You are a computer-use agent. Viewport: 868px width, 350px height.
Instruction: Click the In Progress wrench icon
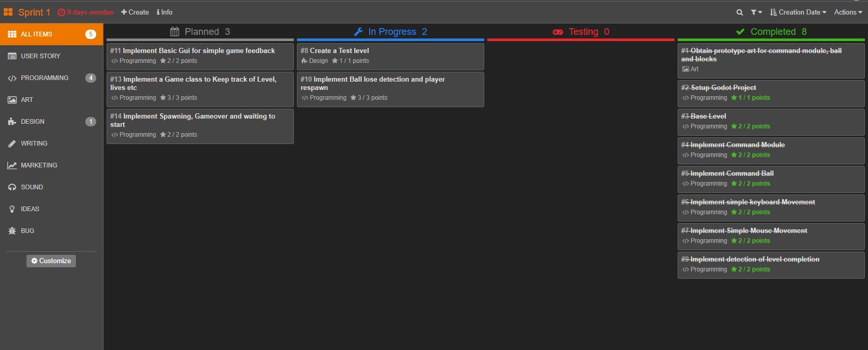point(358,32)
